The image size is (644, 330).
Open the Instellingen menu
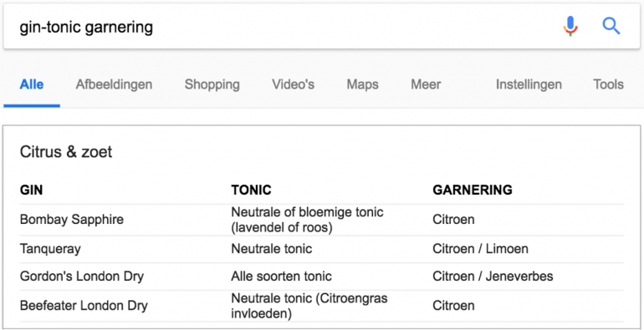[x=529, y=84]
